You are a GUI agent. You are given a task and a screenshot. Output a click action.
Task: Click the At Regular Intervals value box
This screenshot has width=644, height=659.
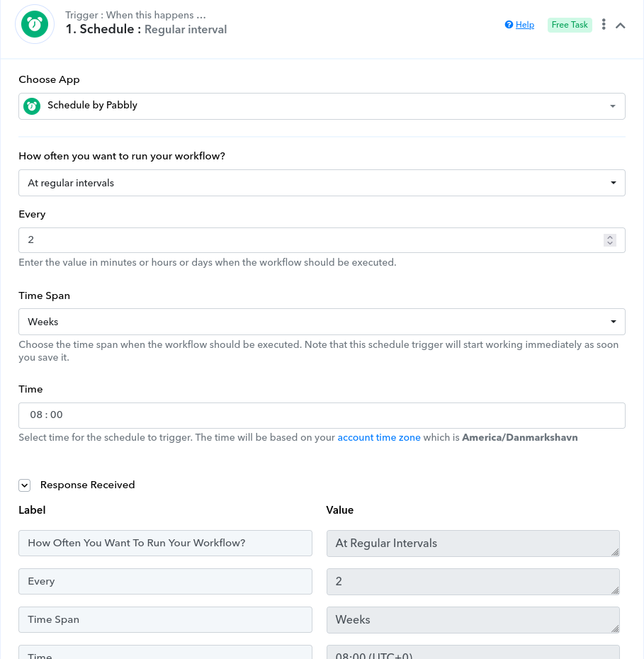click(473, 543)
